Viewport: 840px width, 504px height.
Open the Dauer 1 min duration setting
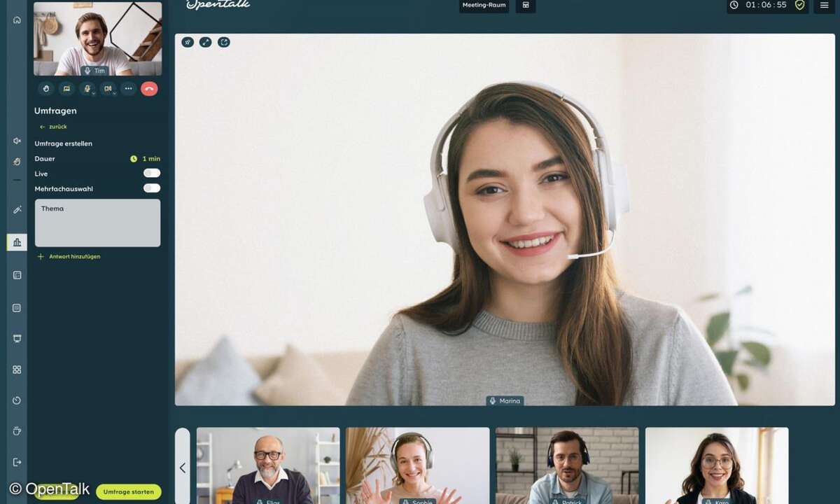(145, 159)
